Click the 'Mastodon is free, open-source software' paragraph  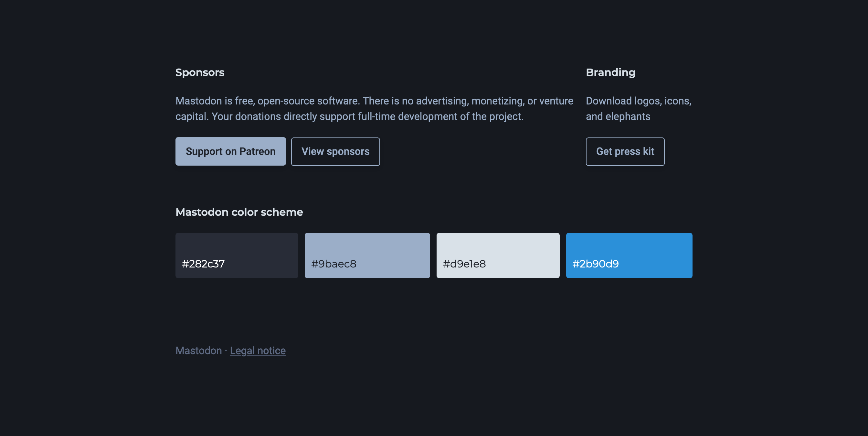tap(374, 109)
